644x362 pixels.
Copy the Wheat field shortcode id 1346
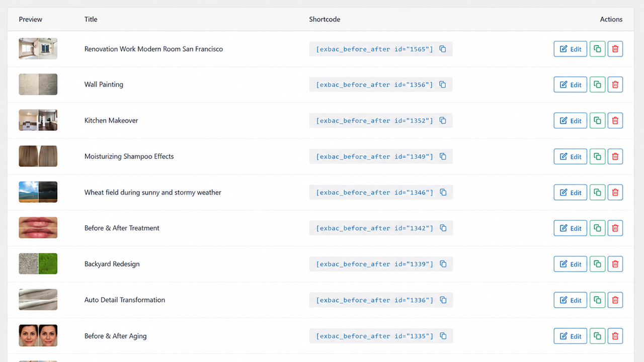pos(443,192)
